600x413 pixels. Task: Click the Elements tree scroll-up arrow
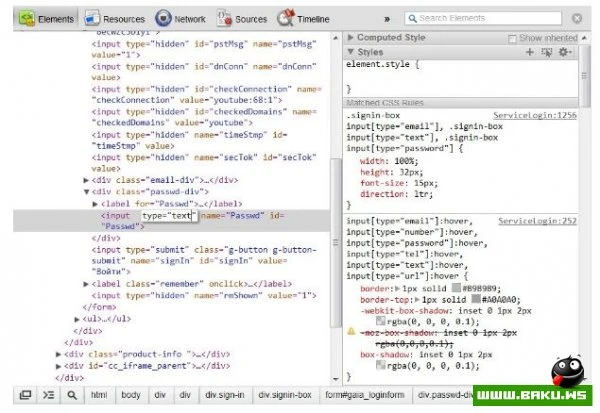(x=336, y=38)
